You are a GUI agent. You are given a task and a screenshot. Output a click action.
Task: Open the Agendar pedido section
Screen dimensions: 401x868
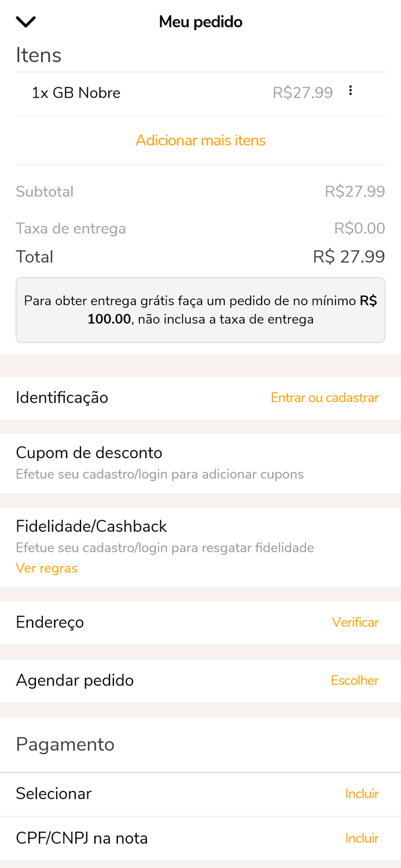pyautogui.click(x=75, y=680)
